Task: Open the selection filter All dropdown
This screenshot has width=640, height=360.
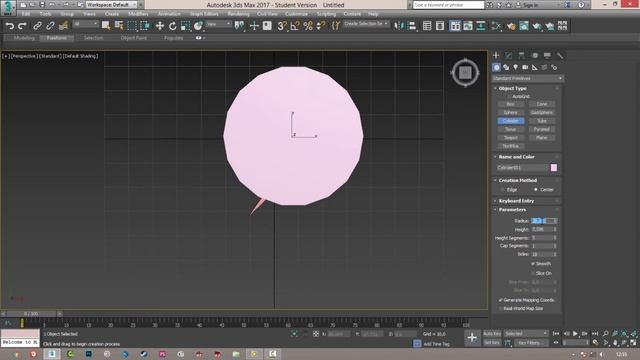Action: point(85,24)
